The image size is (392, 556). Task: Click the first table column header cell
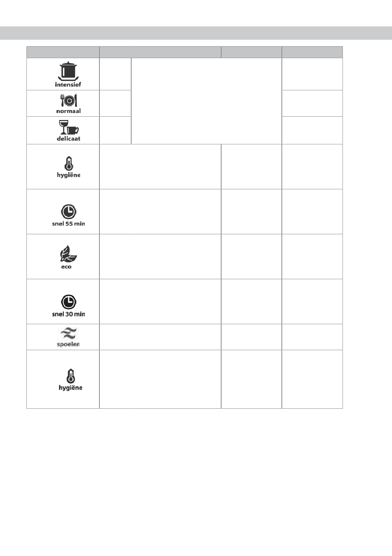click(63, 52)
